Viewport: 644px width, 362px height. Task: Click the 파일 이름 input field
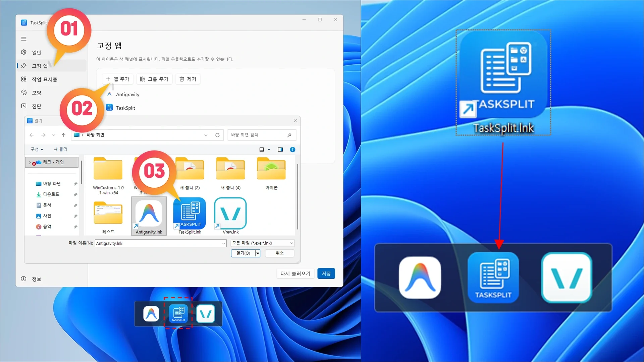point(158,243)
